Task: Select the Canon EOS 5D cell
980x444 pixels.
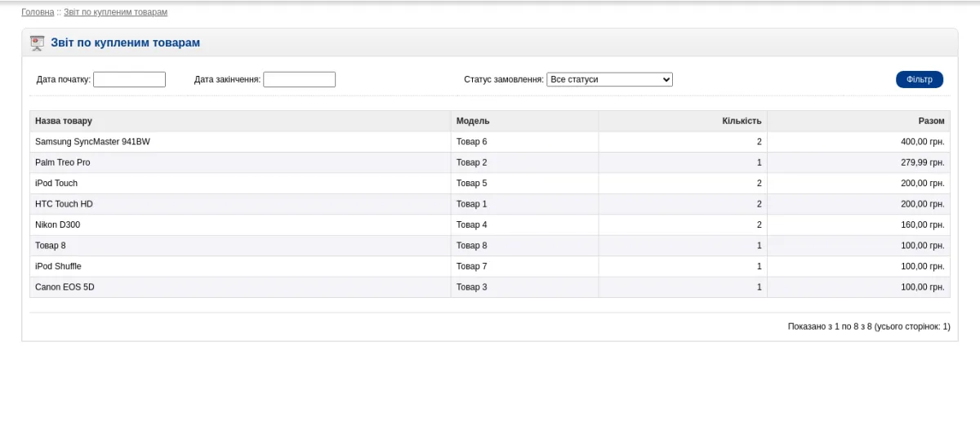Action: pyautogui.click(x=240, y=287)
